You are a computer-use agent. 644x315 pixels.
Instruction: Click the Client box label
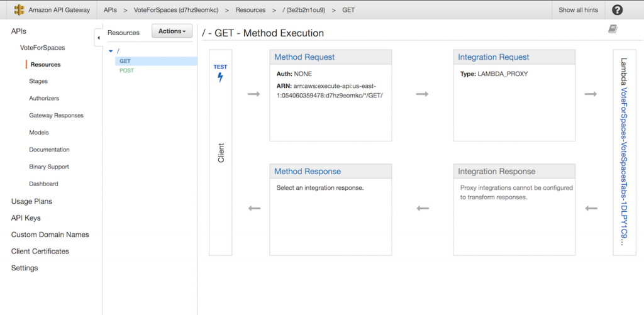point(221,153)
